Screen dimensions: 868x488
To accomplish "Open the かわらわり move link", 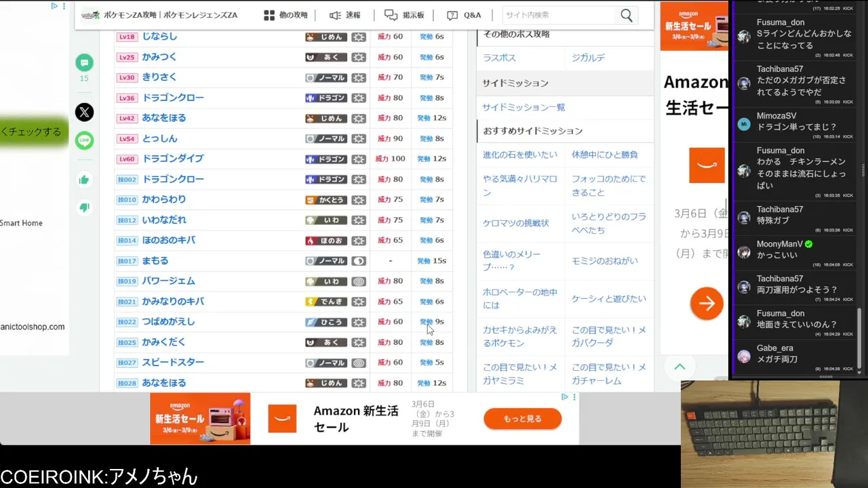I will [x=163, y=199].
